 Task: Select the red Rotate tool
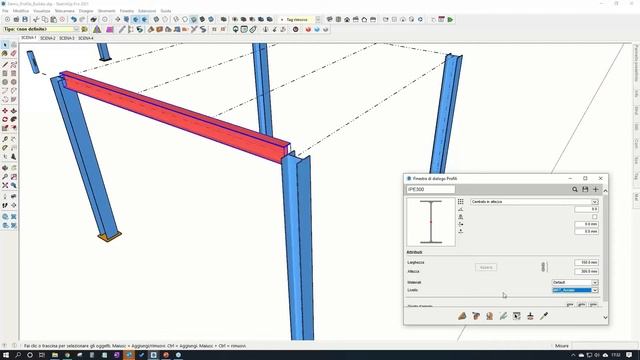5,119
